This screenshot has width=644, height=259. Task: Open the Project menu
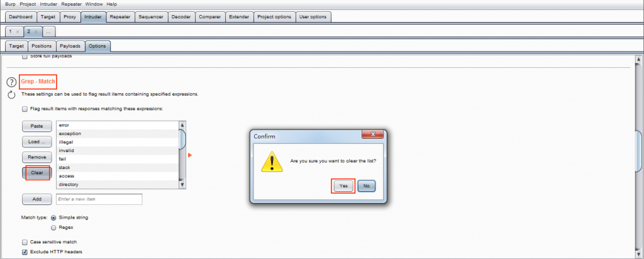point(28,4)
